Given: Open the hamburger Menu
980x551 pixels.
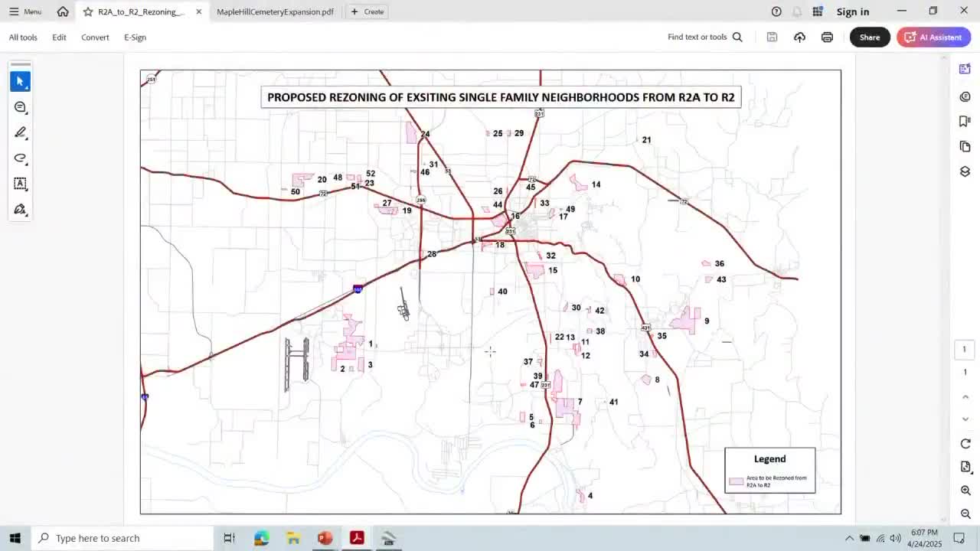Looking at the screenshot, I should pyautogui.click(x=24, y=11).
